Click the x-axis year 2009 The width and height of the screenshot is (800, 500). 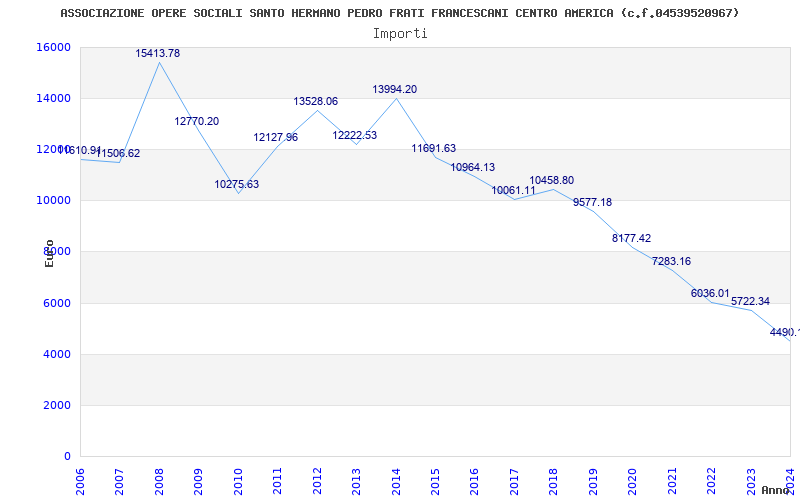pos(198,480)
